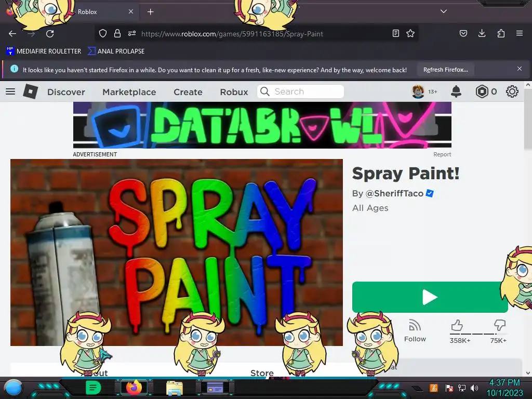Open the network tray icon

coord(461,388)
